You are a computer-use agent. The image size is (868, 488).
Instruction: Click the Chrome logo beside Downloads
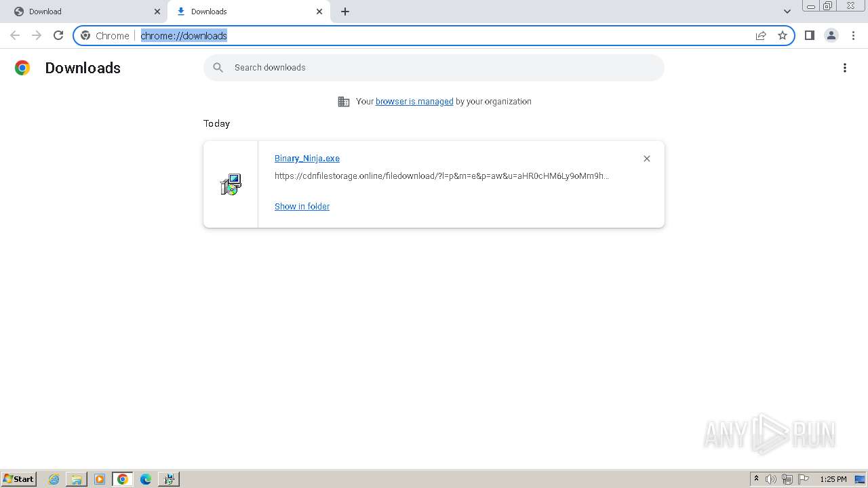[x=22, y=68]
